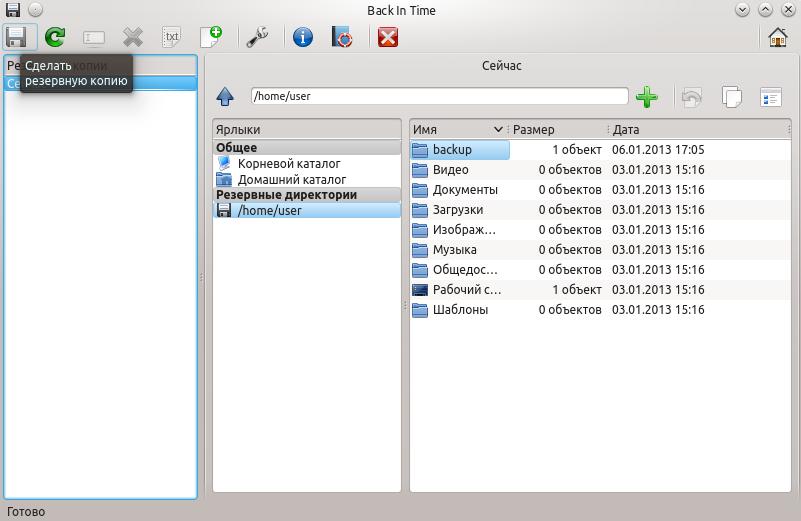801x521 pixels.
Task: Select the Документы folder
Action: click(600, 190)
